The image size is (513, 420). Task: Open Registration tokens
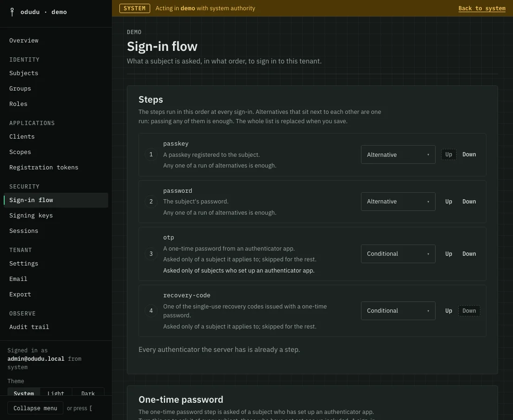[x=44, y=167]
